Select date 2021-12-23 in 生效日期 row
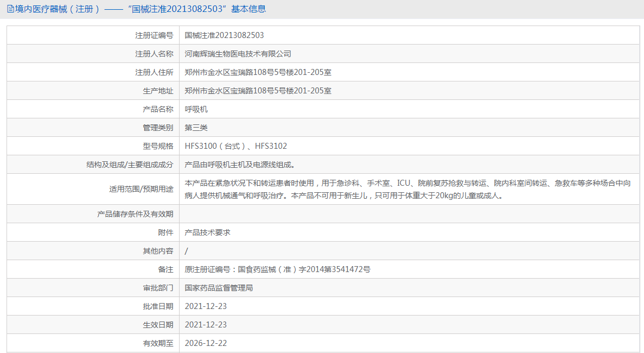The image size is (644, 353). click(x=206, y=325)
